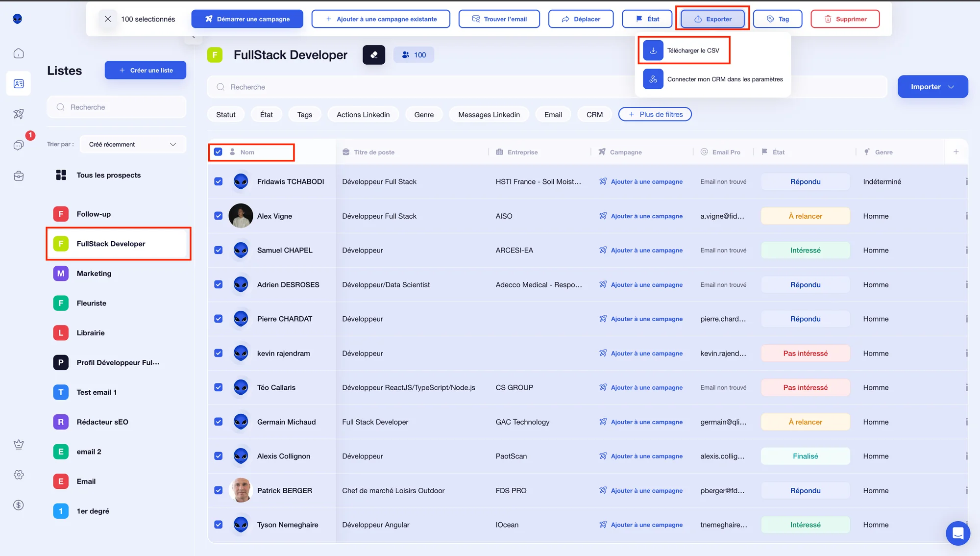Click Ajouter à une campagne existante

(x=381, y=19)
